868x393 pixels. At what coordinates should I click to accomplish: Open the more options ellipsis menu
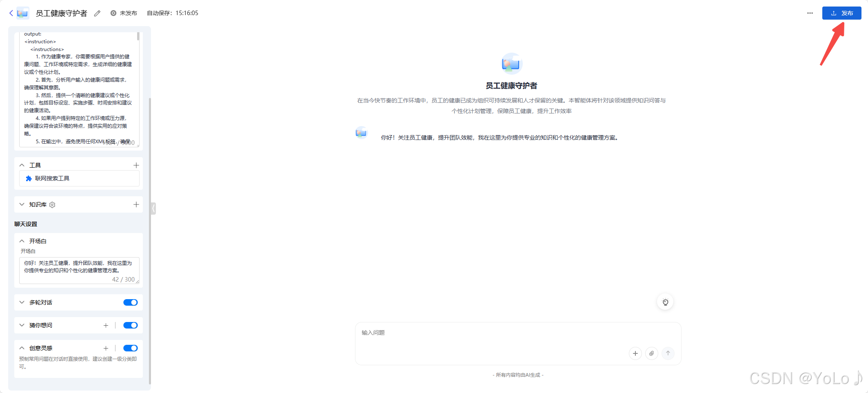coord(810,13)
